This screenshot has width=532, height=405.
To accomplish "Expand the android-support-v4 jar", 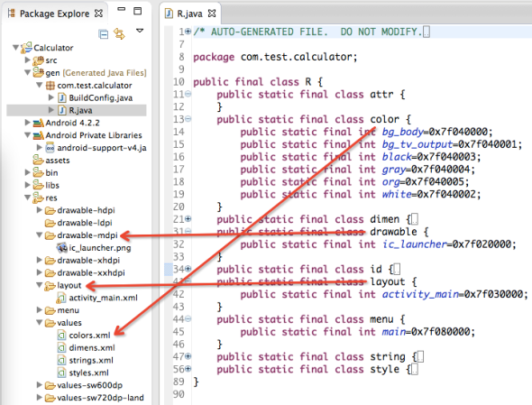I will 40,147.
